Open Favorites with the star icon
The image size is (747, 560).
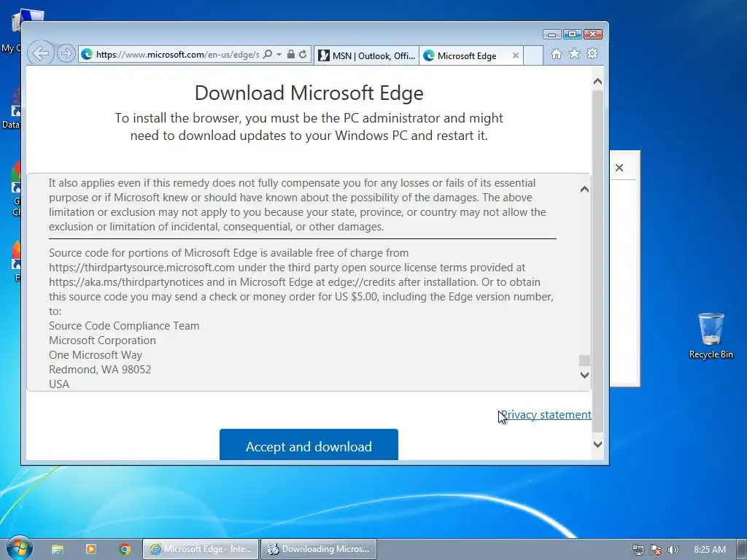tap(575, 54)
